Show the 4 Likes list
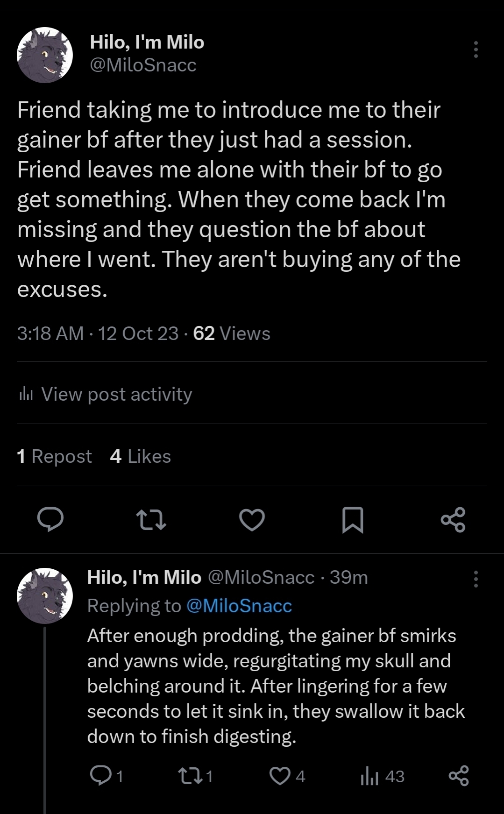This screenshot has width=504, height=814. [x=140, y=456]
